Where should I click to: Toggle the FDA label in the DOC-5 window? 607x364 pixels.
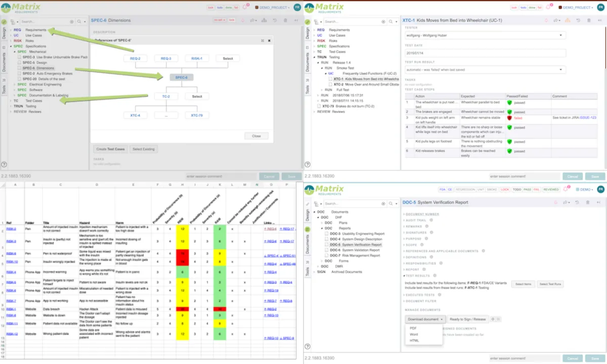[442, 190]
